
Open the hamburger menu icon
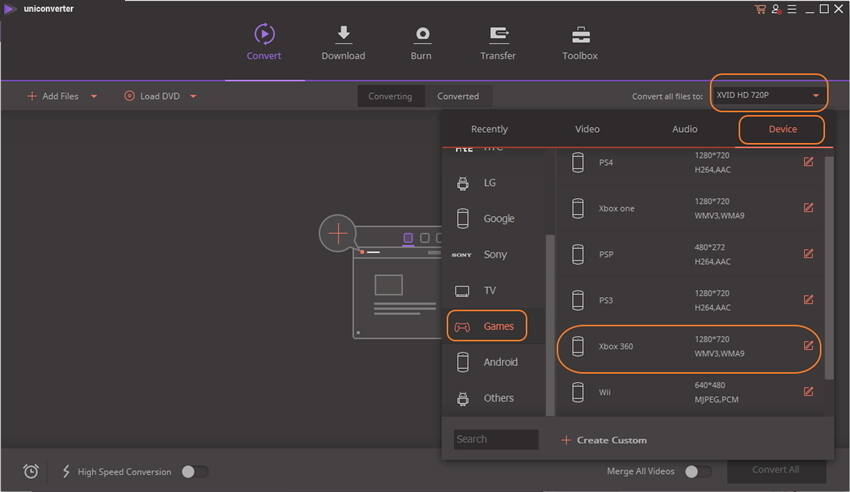(x=792, y=9)
